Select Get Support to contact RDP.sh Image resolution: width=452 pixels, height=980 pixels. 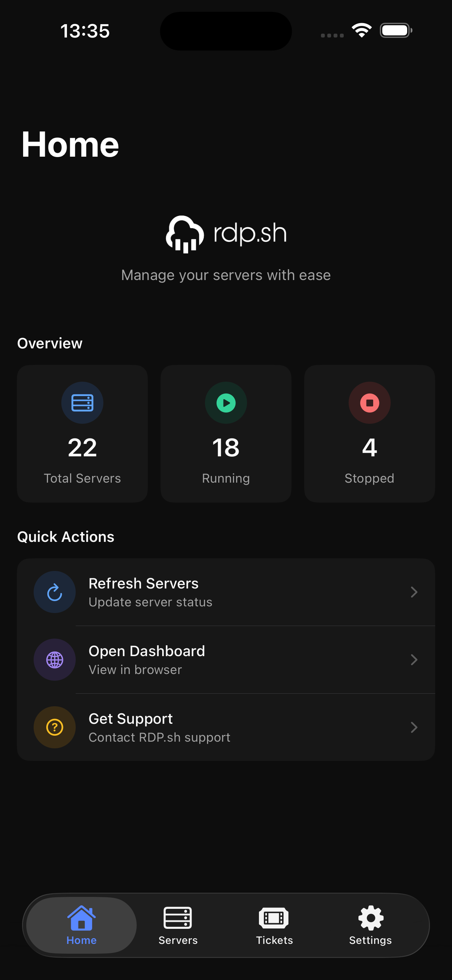(226, 727)
